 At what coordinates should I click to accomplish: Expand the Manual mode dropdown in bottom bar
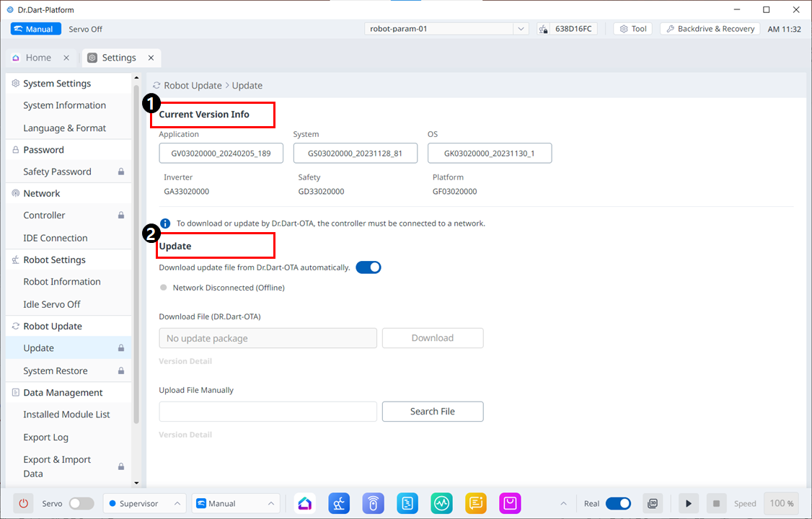(x=235, y=503)
